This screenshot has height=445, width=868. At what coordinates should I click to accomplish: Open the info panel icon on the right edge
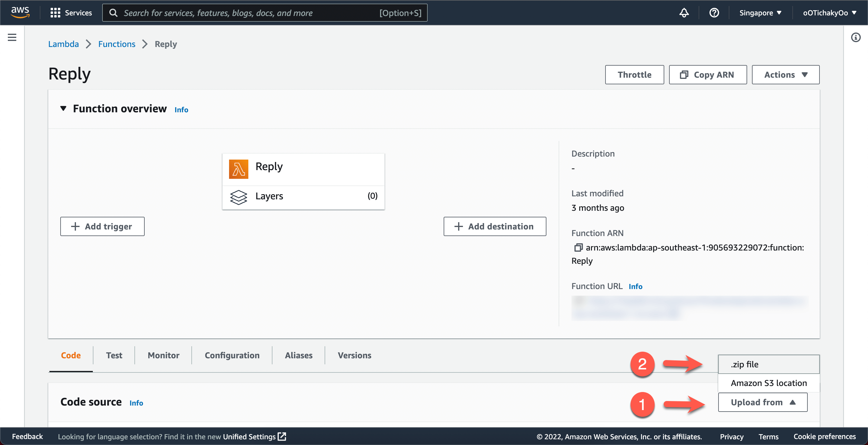pyautogui.click(x=856, y=38)
